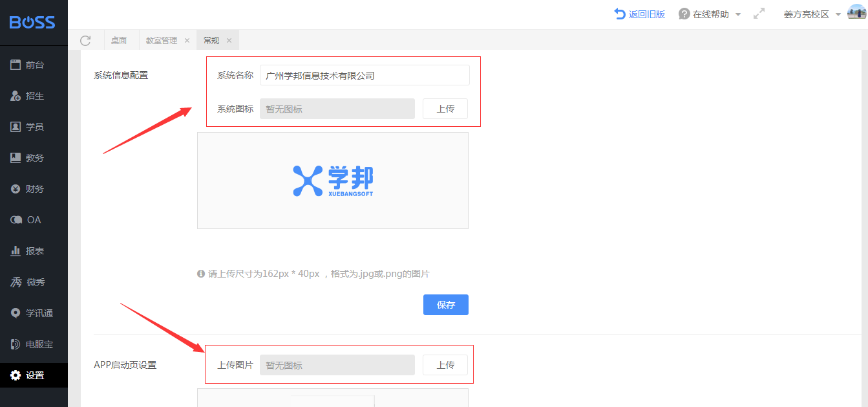Open the 学员 menu item

34,127
